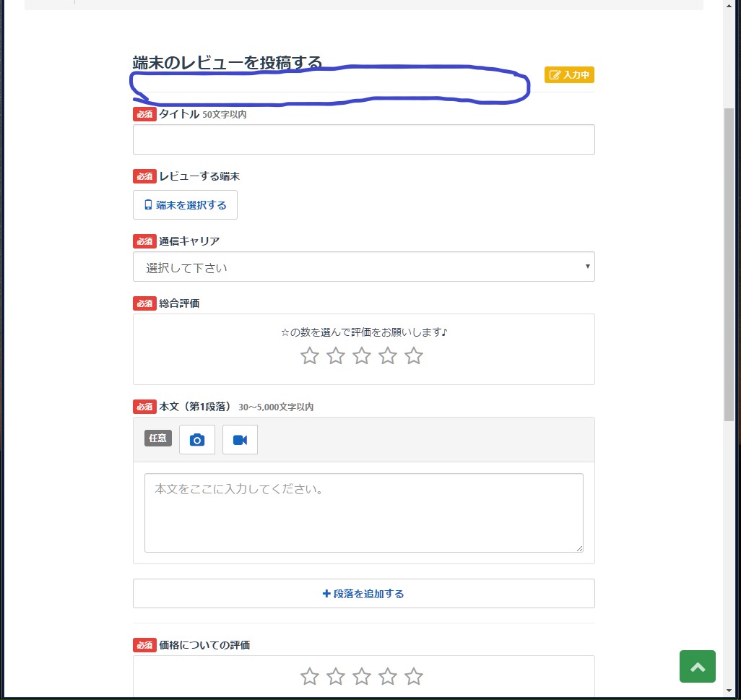
Task: Click the green scroll-to-top arrow button
Action: pyautogui.click(x=697, y=666)
